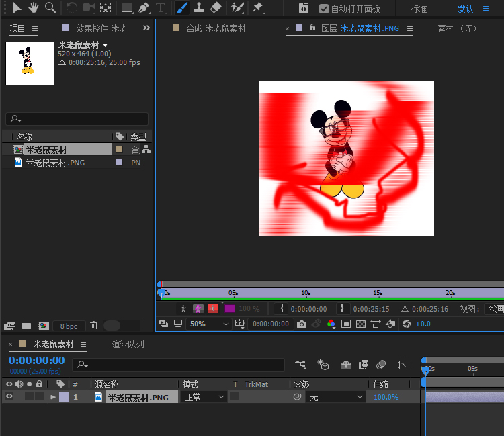Select the 标准 workspace
Viewport: 504px width, 436px height.
pos(419,9)
